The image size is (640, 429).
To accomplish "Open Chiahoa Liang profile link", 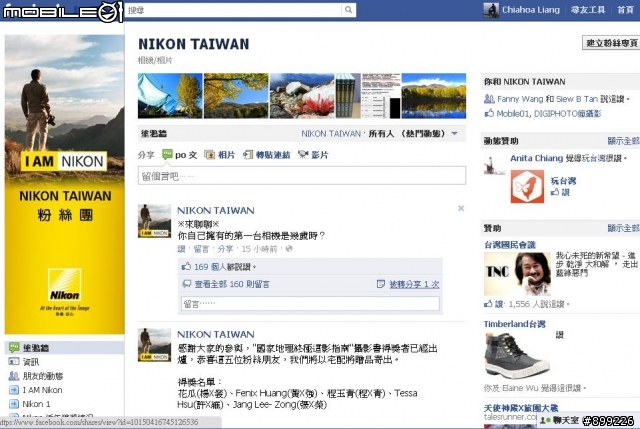I will 531,10.
